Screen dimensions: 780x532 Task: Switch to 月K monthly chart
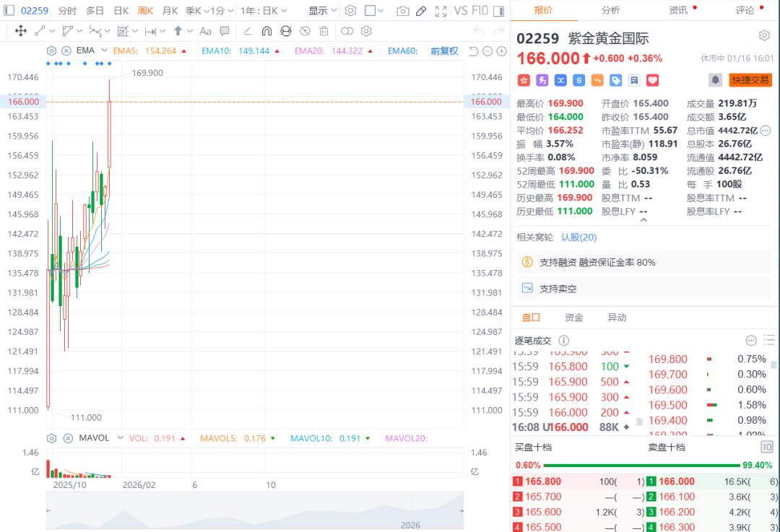pyautogui.click(x=170, y=10)
